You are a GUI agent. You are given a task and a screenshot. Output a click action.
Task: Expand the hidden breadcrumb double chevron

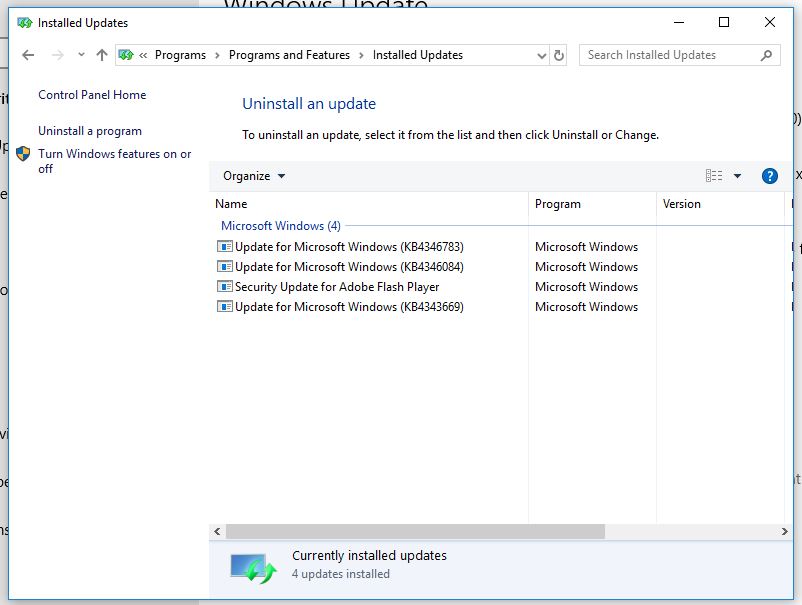point(143,55)
